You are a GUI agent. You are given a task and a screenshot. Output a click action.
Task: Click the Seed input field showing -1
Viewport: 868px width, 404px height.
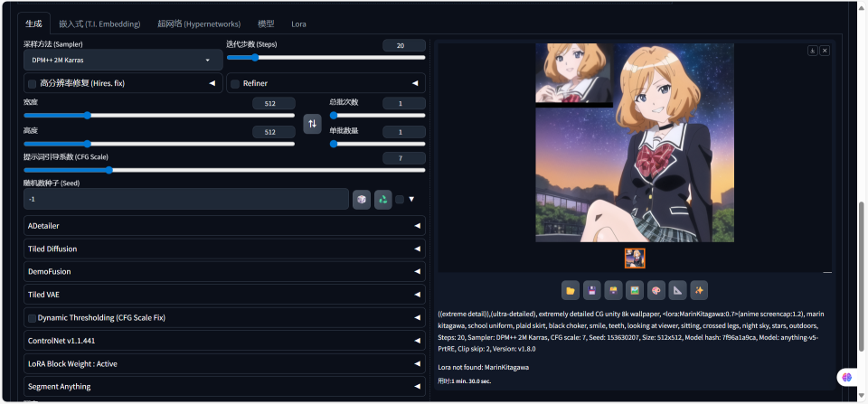[x=186, y=199]
